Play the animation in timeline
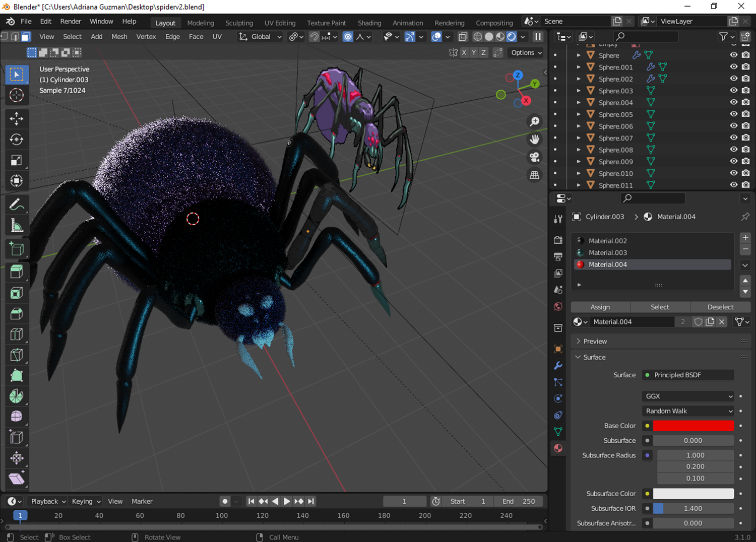Image resolution: width=756 pixels, height=542 pixels. 287,501
